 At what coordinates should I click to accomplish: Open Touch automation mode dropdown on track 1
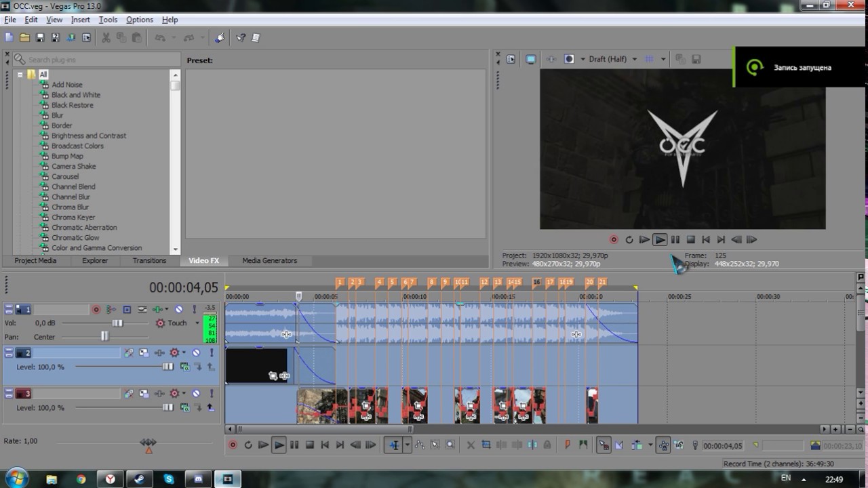point(198,323)
